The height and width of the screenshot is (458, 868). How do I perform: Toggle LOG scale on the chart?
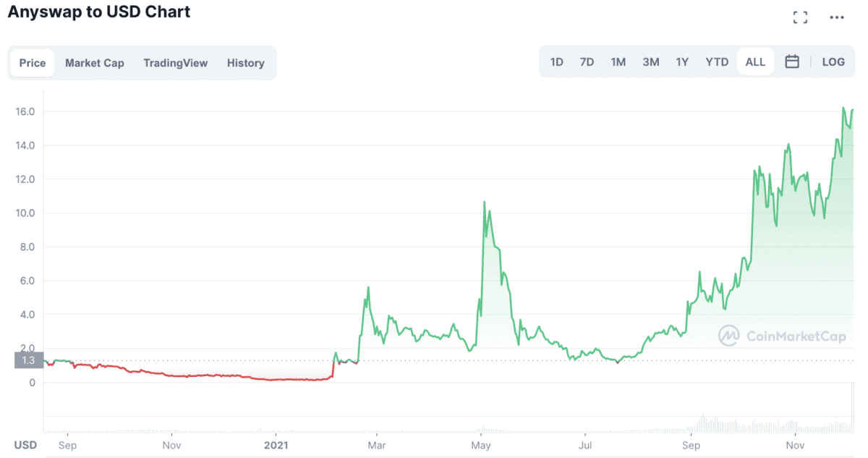point(833,62)
